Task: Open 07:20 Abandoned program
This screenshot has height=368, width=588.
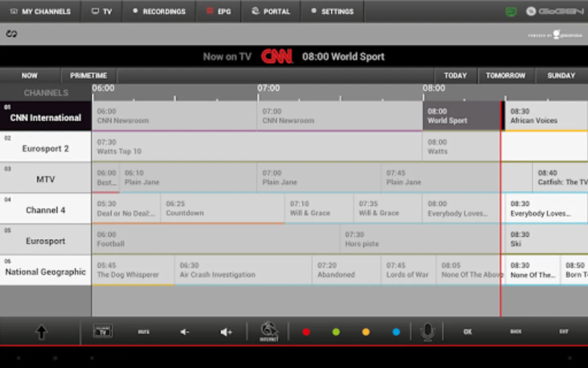Action: click(347, 270)
